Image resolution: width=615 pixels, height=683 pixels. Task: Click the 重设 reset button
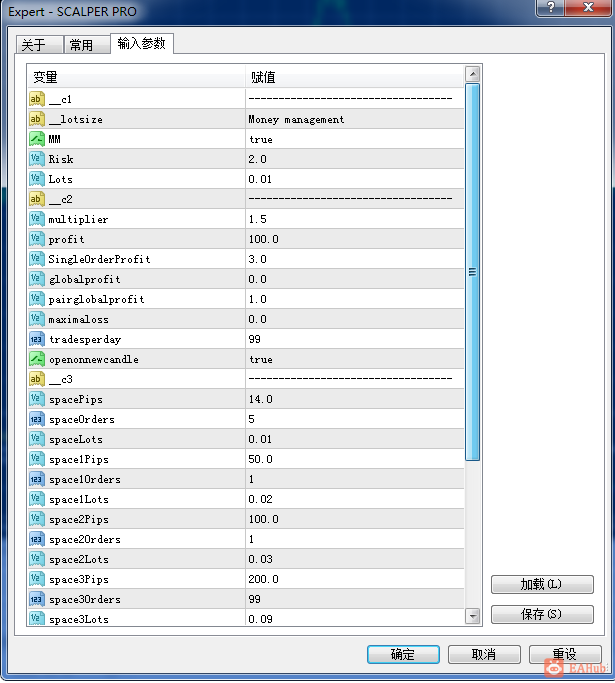(x=565, y=654)
